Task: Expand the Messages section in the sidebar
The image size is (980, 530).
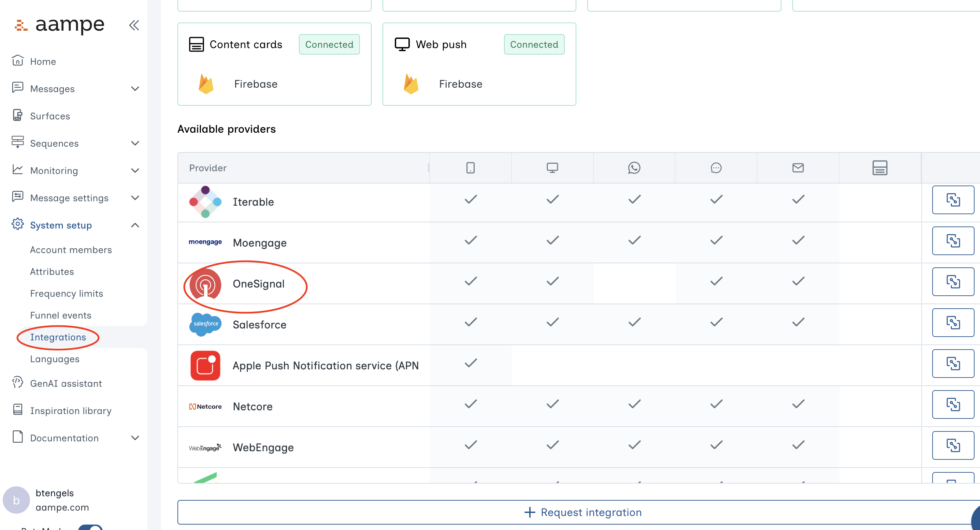Action: click(x=135, y=89)
